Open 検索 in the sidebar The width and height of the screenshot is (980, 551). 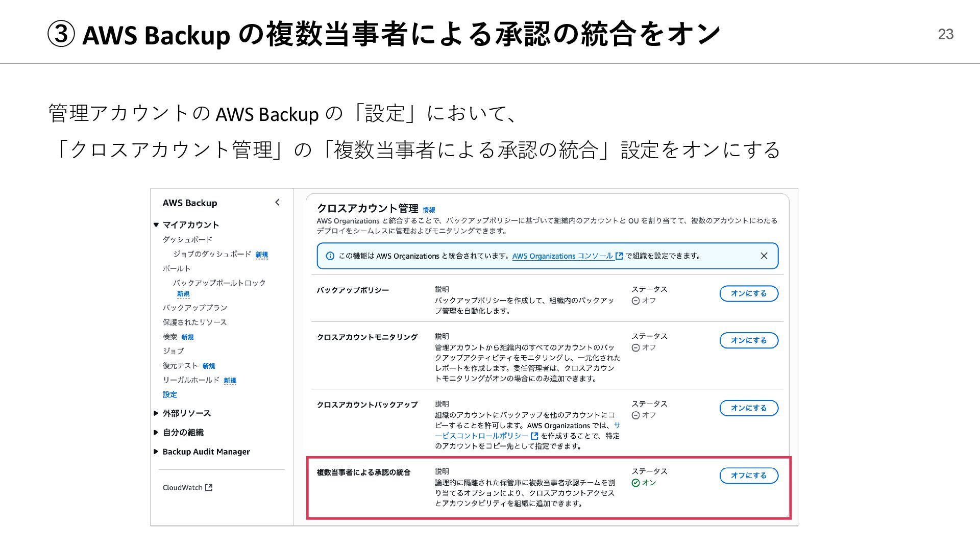(x=170, y=337)
